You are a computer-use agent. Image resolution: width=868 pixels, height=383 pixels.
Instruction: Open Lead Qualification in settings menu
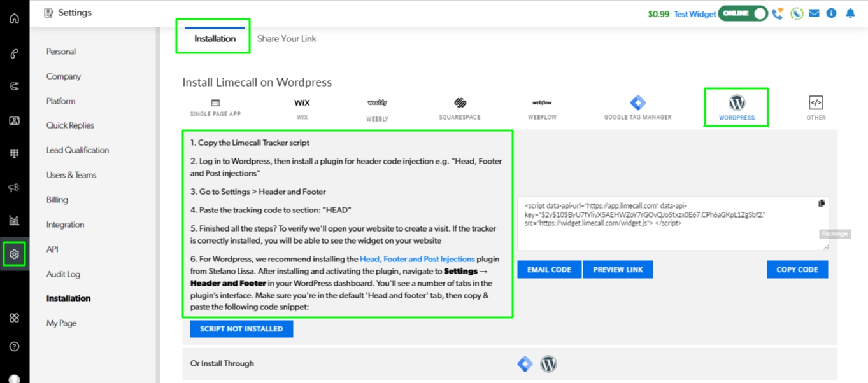coord(78,150)
